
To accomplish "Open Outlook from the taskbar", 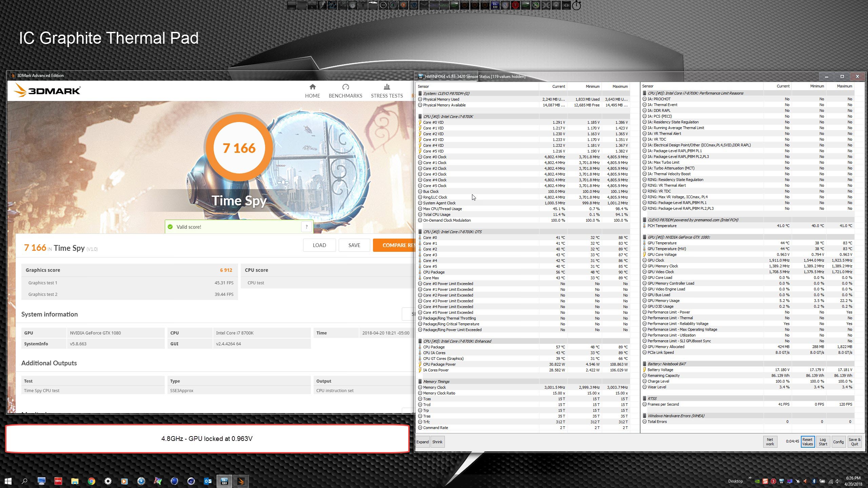I will 208,481.
